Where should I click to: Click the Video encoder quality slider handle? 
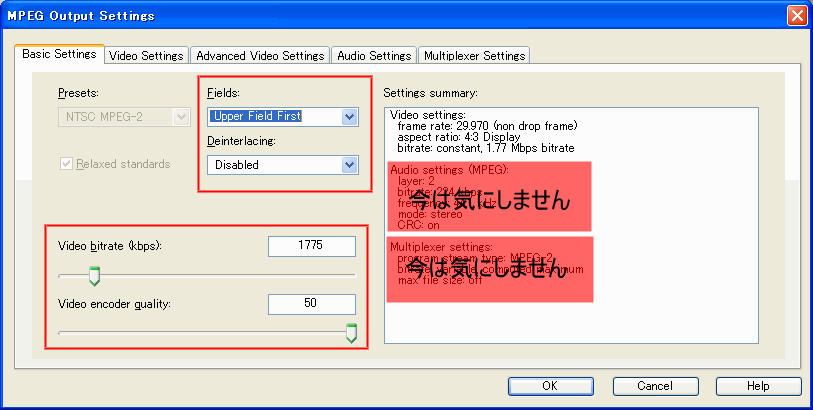351,334
